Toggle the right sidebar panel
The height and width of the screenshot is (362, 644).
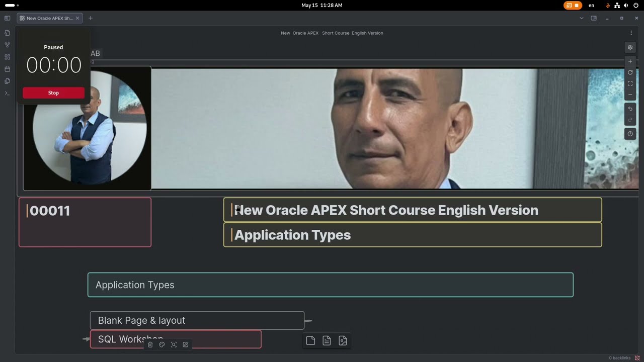point(594,18)
